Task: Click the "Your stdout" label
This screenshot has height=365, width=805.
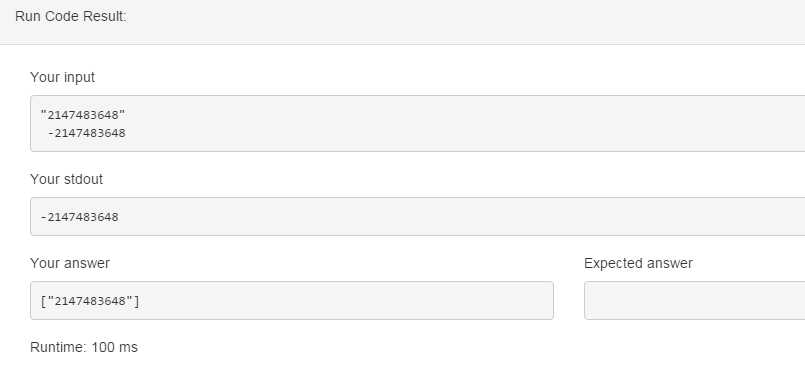Action: tap(67, 179)
